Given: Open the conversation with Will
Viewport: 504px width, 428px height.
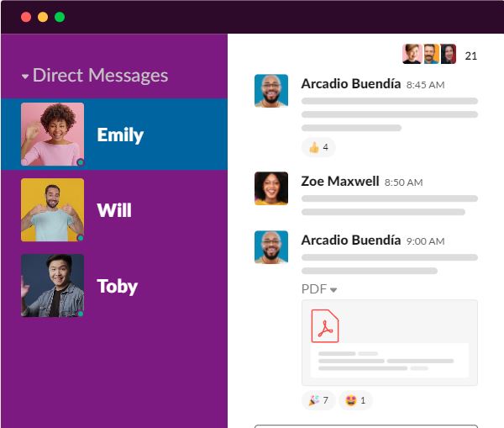Looking at the screenshot, I should click(114, 210).
